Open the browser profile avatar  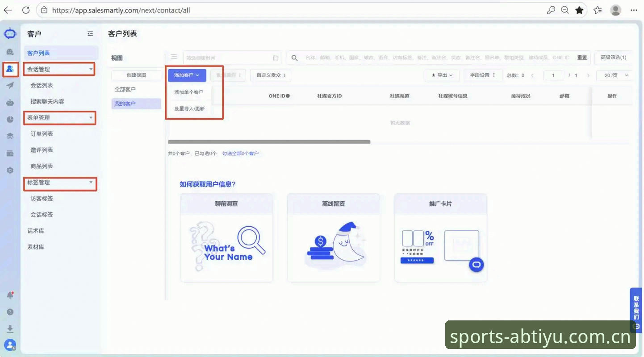coord(616,10)
